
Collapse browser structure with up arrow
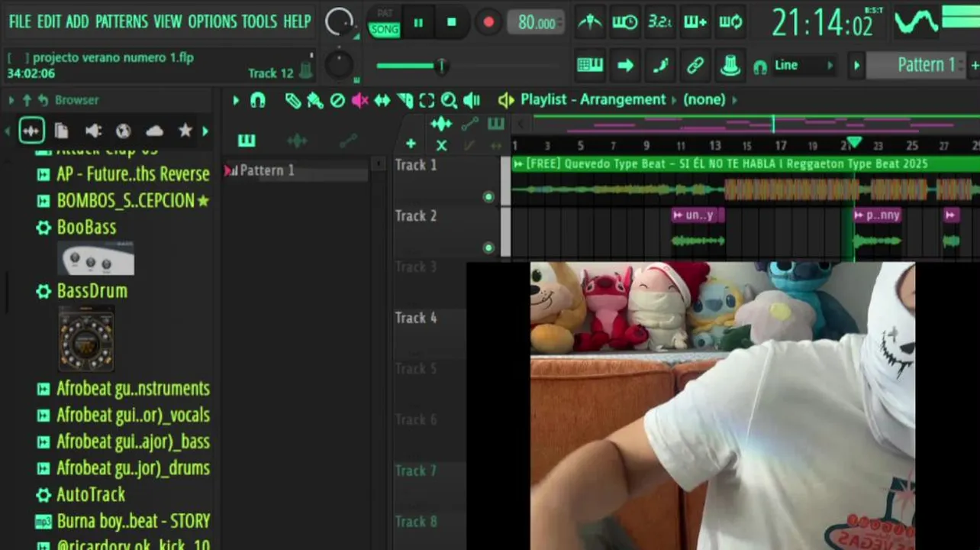(x=27, y=100)
